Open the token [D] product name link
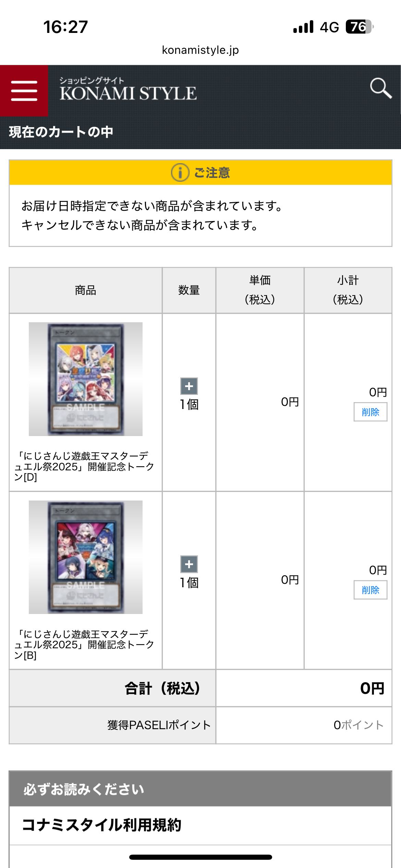Image resolution: width=401 pixels, height=868 pixels. point(84,466)
